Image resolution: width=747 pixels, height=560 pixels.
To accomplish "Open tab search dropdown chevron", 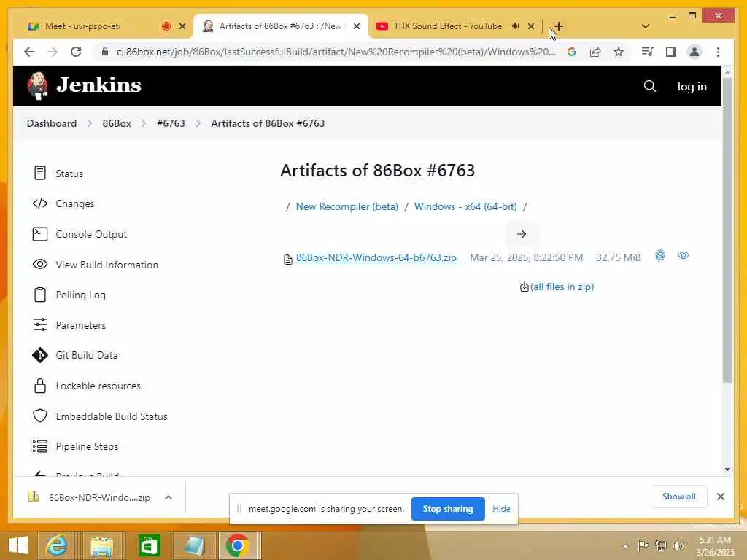I will click(646, 26).
